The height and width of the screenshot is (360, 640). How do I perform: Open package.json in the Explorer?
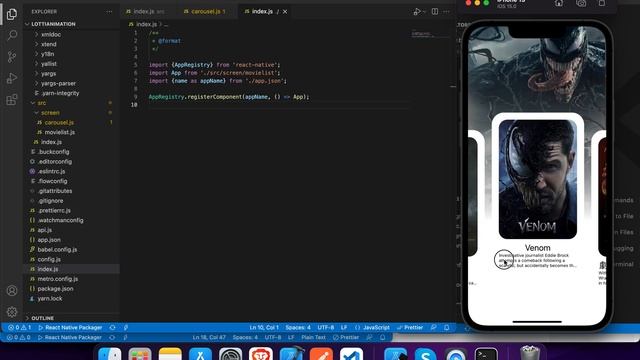(x=56, y=289)
